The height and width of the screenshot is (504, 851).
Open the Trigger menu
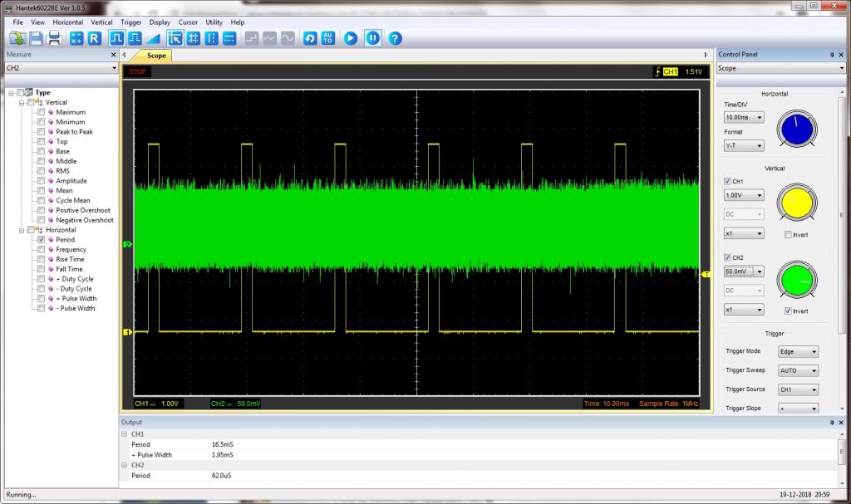pyautogui.click(x=130, y=22)
